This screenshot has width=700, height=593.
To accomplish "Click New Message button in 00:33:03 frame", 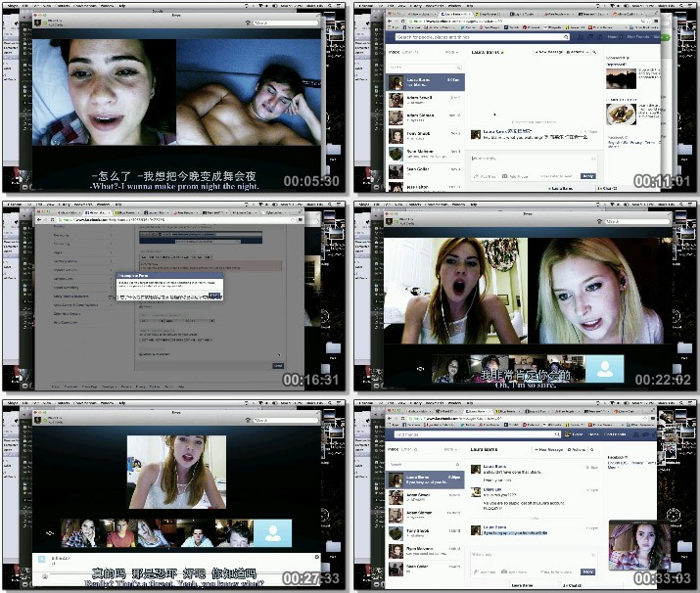I will [x=549, y=450].
